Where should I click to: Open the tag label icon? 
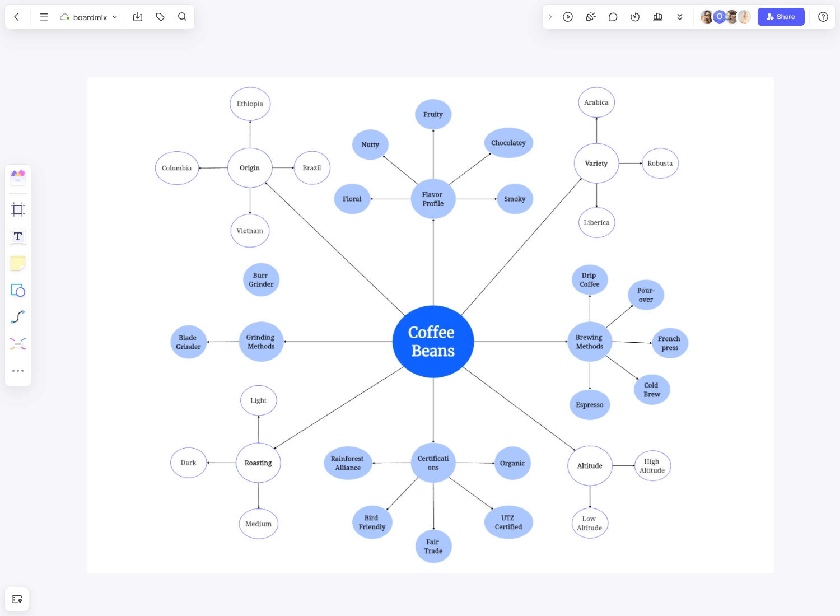coord(160,17)
